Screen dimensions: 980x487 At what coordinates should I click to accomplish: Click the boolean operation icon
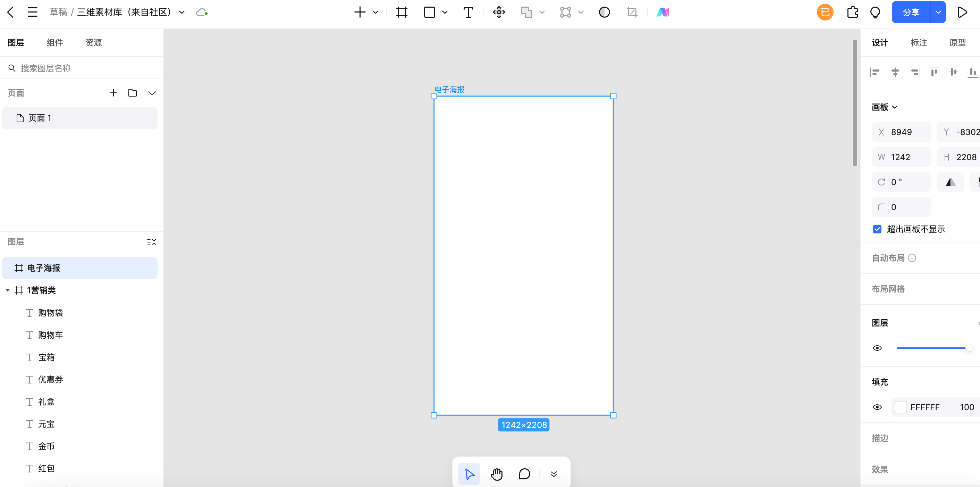[527, 12]
